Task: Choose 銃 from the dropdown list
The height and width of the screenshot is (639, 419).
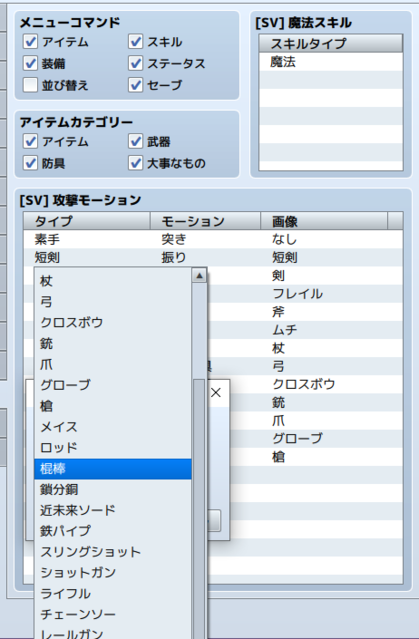Action: click(x=113, y=344)
